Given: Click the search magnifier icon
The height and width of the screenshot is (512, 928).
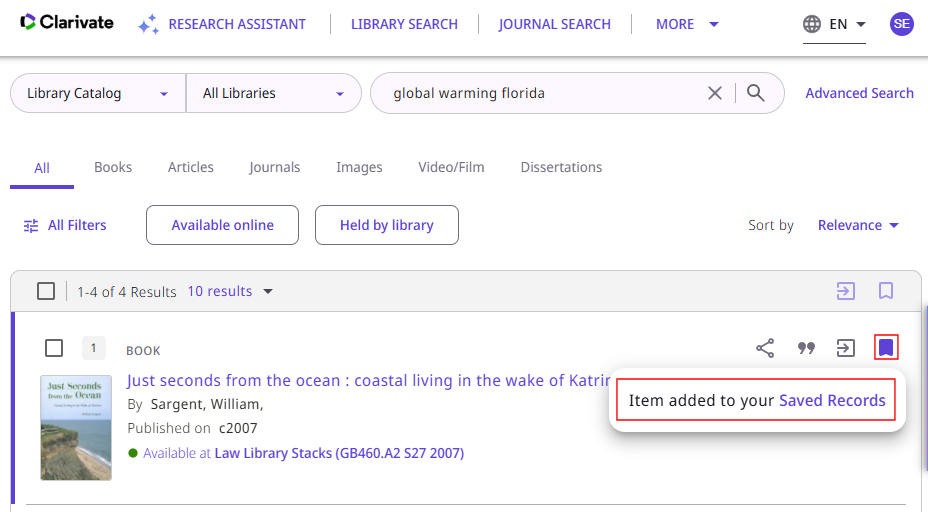Looking at the screenshot, I should point(756,93).
